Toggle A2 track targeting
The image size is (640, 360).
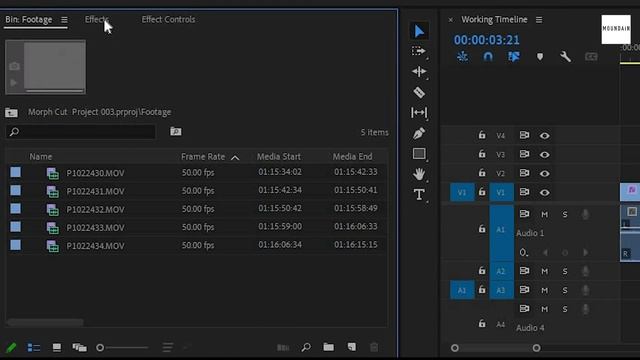point(501,271)
